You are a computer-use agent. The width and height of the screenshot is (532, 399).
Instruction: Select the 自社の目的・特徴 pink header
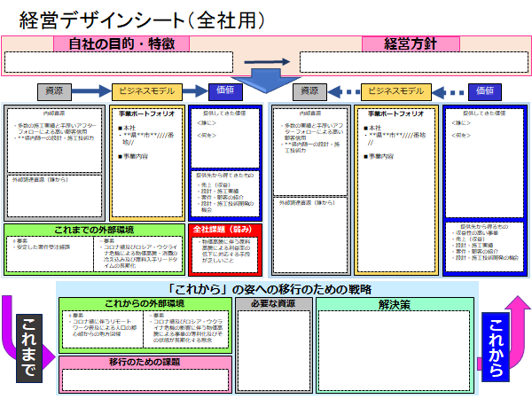[121, 44]
